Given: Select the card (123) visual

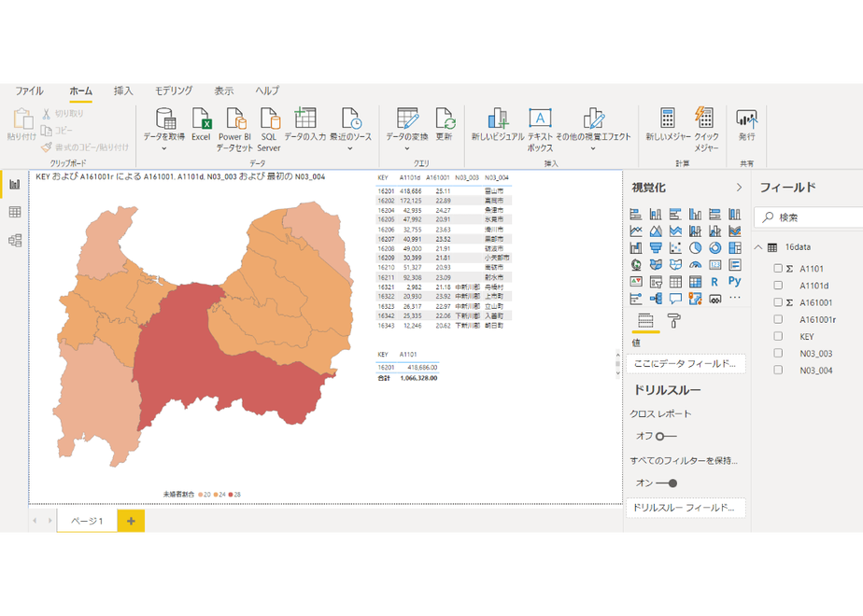Looking at the screenshot, I should [x=714, y=265].
